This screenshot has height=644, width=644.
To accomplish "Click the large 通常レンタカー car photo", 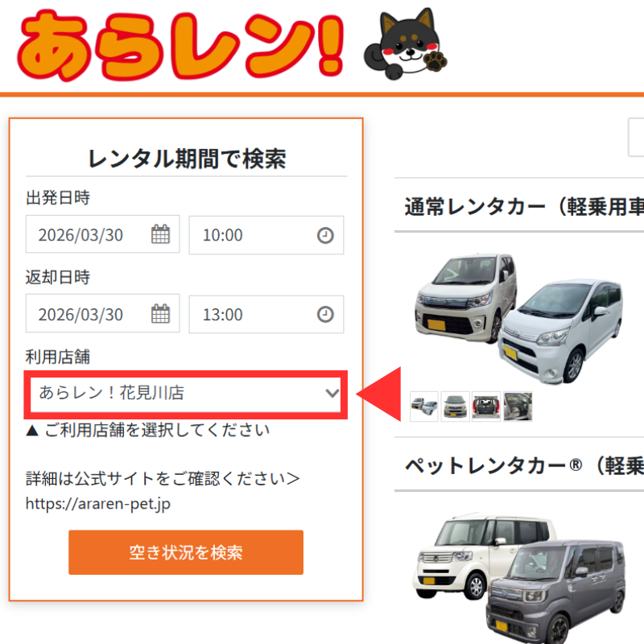I will click(x=518, y=318).
